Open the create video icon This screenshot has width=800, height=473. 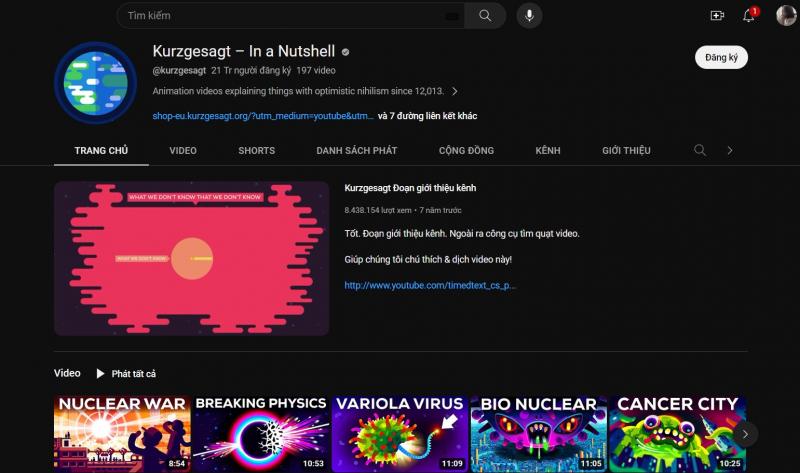[x=717, y=16]
